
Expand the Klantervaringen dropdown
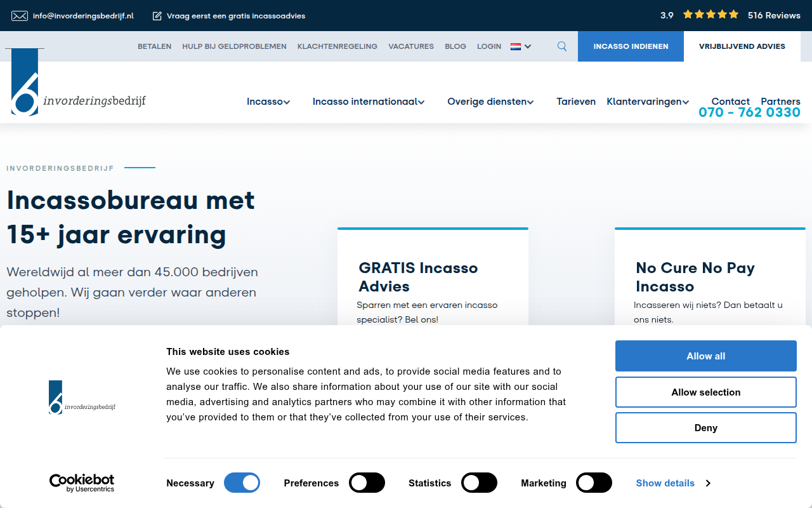tap(648, 102)
